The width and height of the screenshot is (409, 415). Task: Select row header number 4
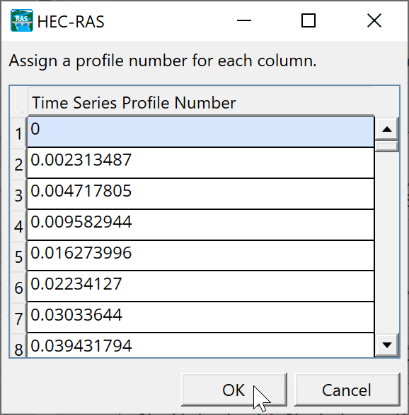click(x=19, y=225)
